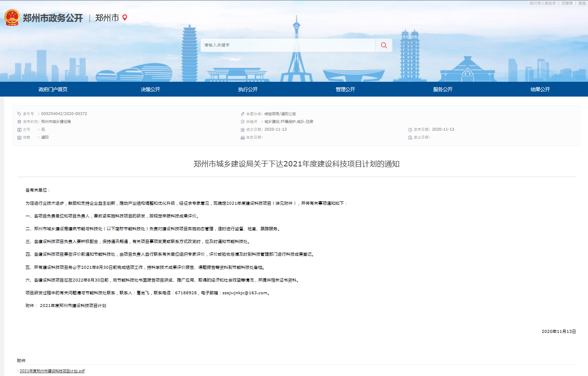Viewport: 588px width, 376px height.
Task: Click the shield icon beside 关键词
Action: pos(243,122)
